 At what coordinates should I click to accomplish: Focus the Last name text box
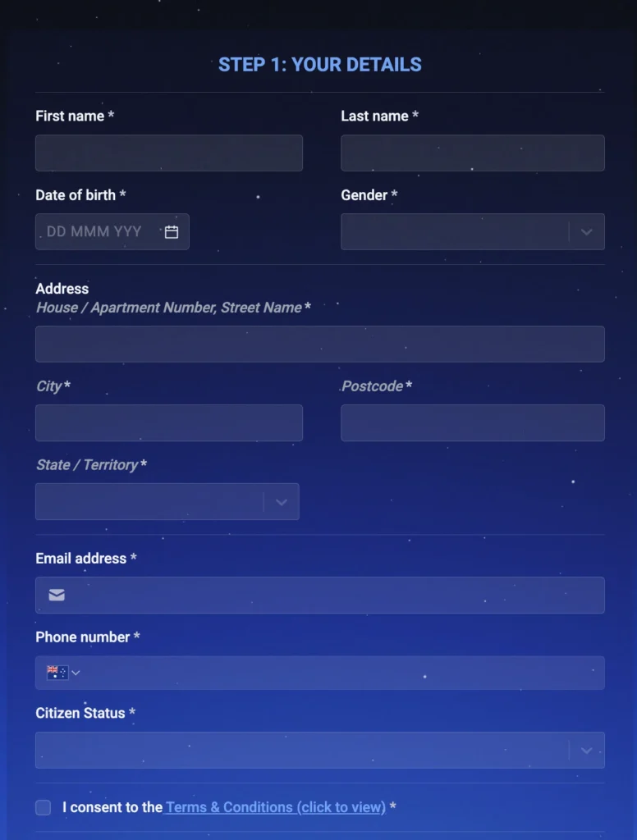tap(473, 153)
